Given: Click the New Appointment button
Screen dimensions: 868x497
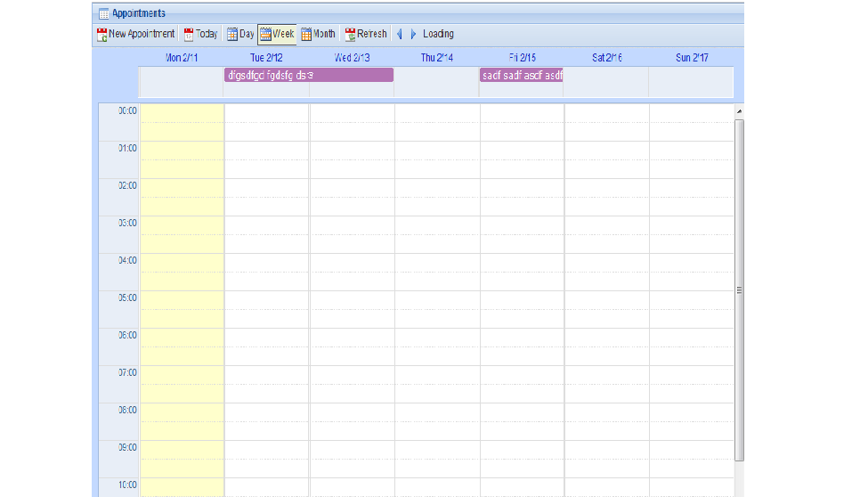Looking at the screenshot, I should point(135,34).
